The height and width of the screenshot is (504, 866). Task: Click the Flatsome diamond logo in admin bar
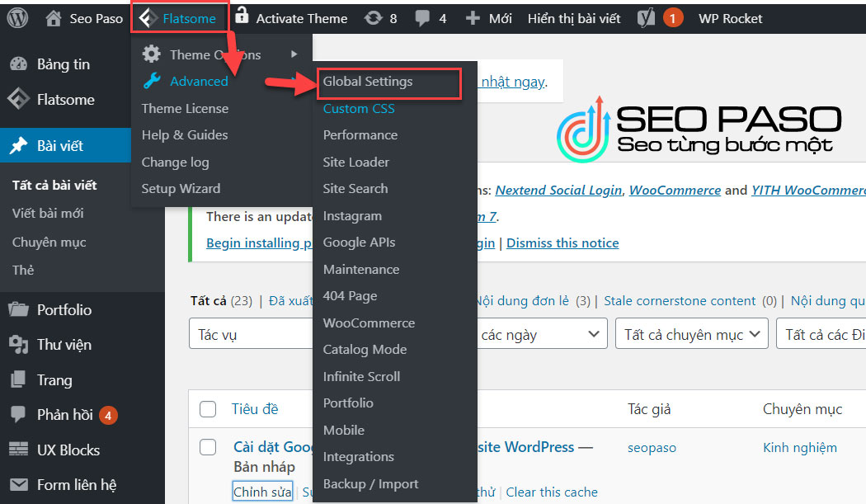148,18
